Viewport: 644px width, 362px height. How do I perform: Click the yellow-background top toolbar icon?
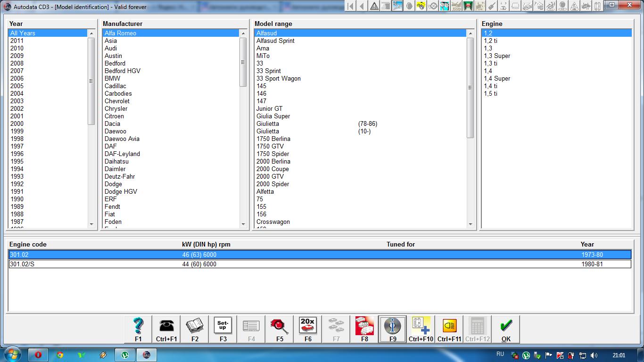(x=421, y=6)
